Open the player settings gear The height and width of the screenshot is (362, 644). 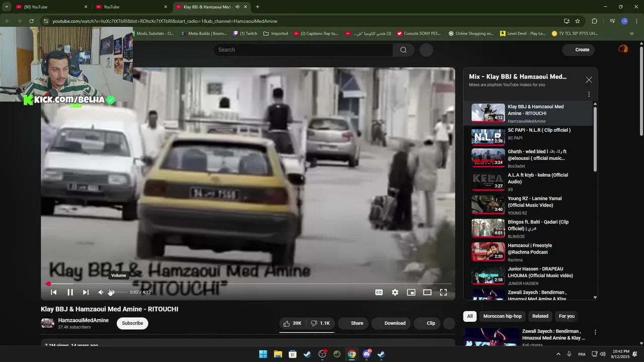pyautogui.click(x=395, y=292)
